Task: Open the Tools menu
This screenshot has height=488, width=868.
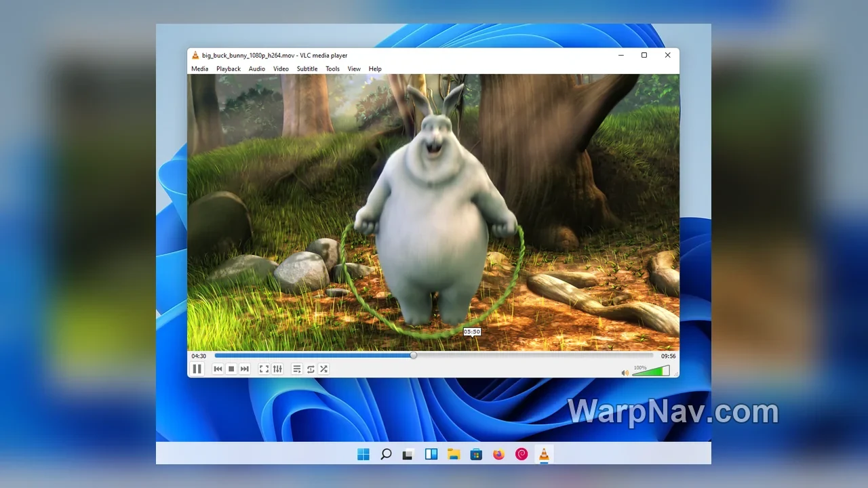Action: tap(332, 68)
